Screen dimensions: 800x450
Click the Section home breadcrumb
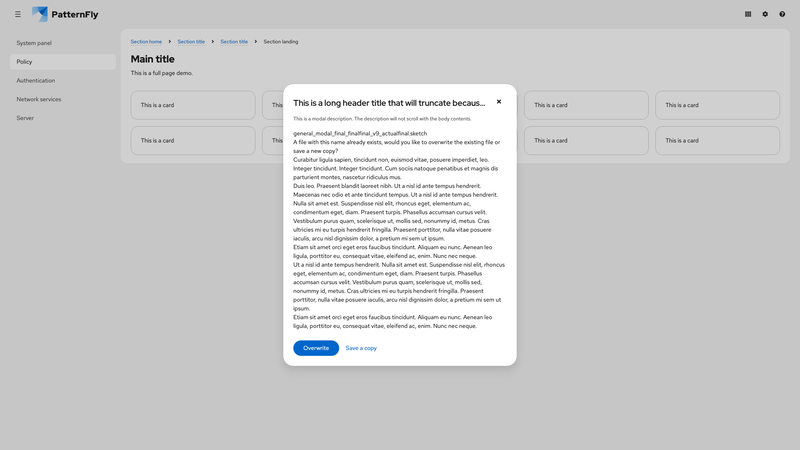tap(146, 42)
